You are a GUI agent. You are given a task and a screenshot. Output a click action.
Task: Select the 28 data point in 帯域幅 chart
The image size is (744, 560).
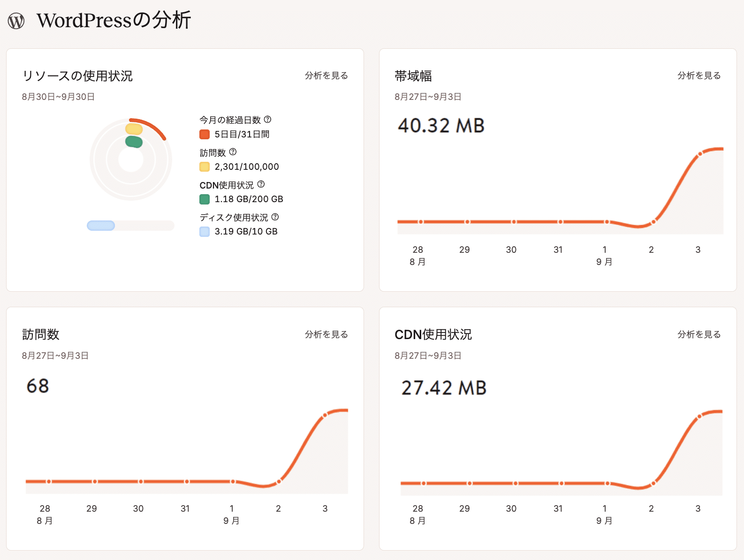coord(421,222)
